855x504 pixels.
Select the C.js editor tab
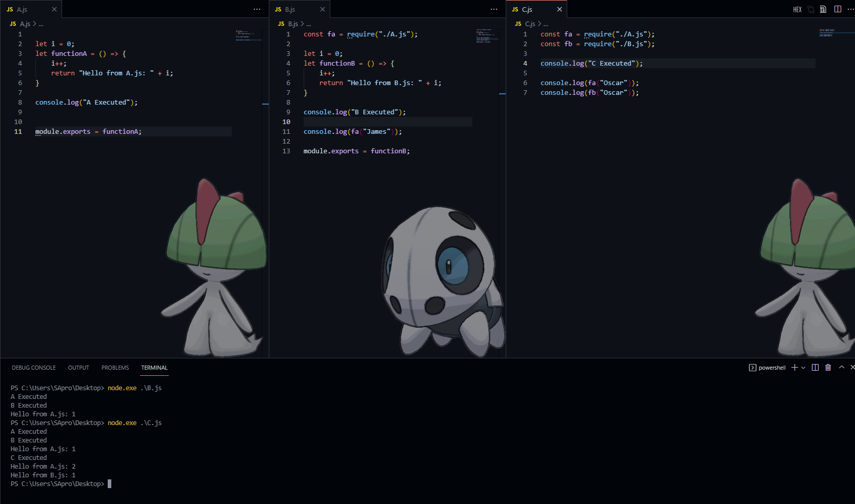pos(536,9)
